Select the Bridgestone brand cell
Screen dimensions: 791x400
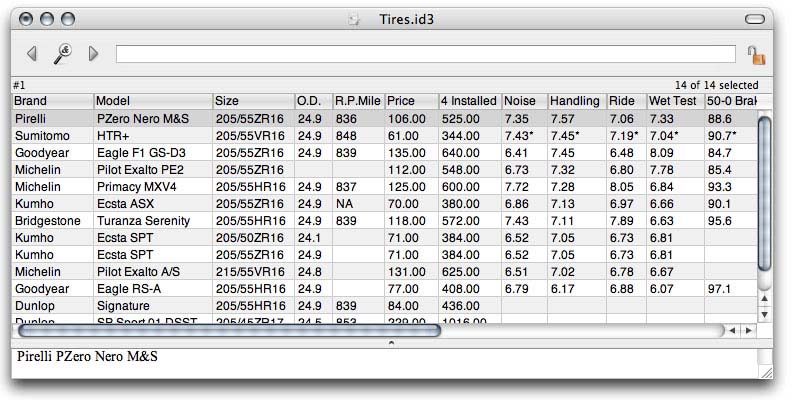coord(52,221)
